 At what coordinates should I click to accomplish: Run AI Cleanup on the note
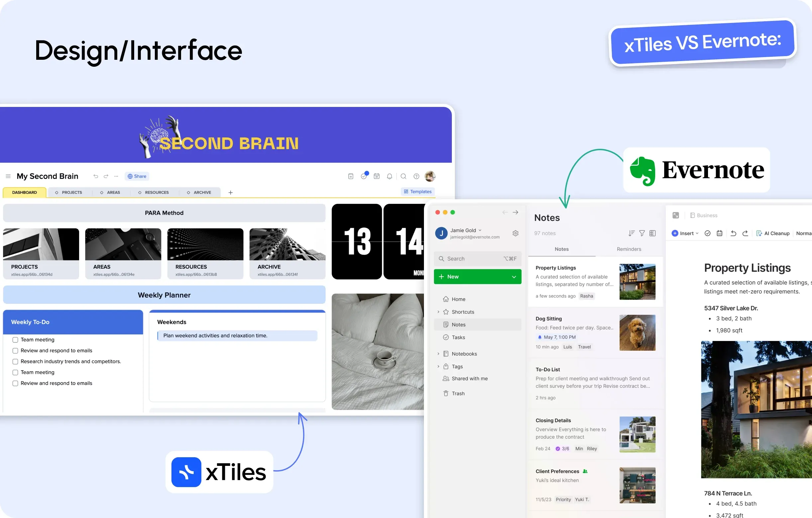click(773, 233)
